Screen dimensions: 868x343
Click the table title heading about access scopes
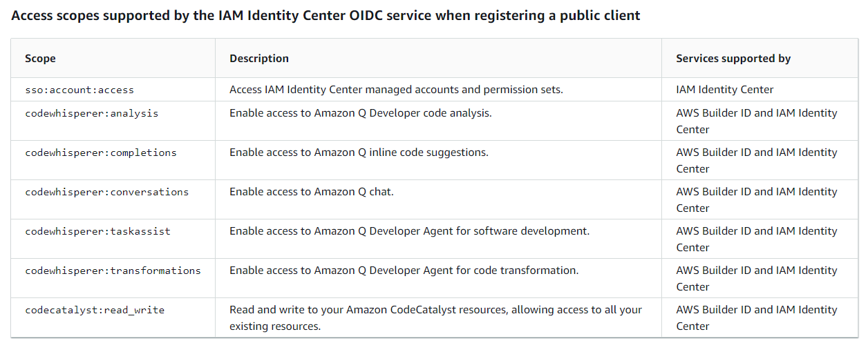[325, 15]
